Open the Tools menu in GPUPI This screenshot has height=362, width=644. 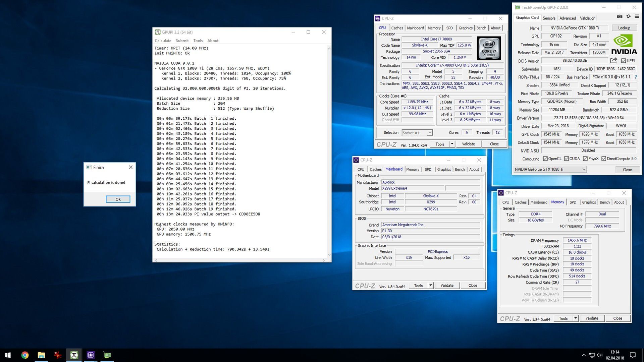(198, 41)
